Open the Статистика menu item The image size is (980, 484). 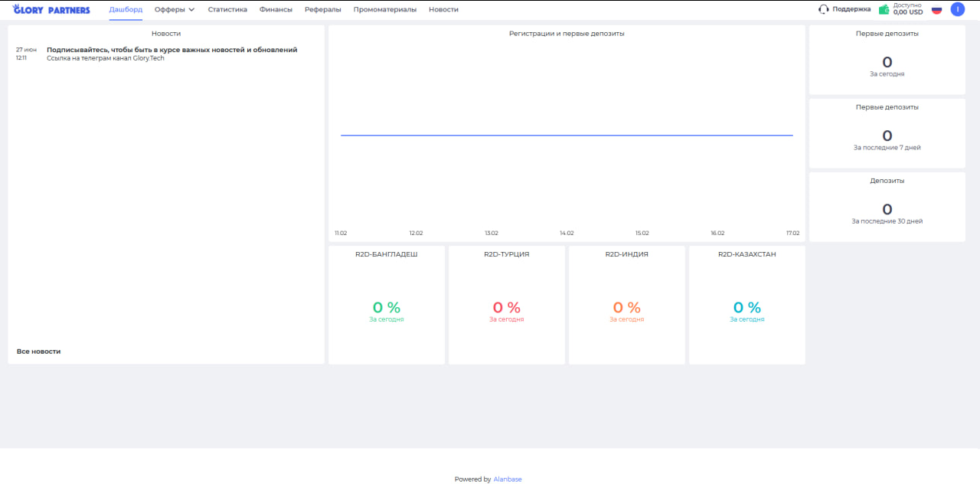point(227,10)
